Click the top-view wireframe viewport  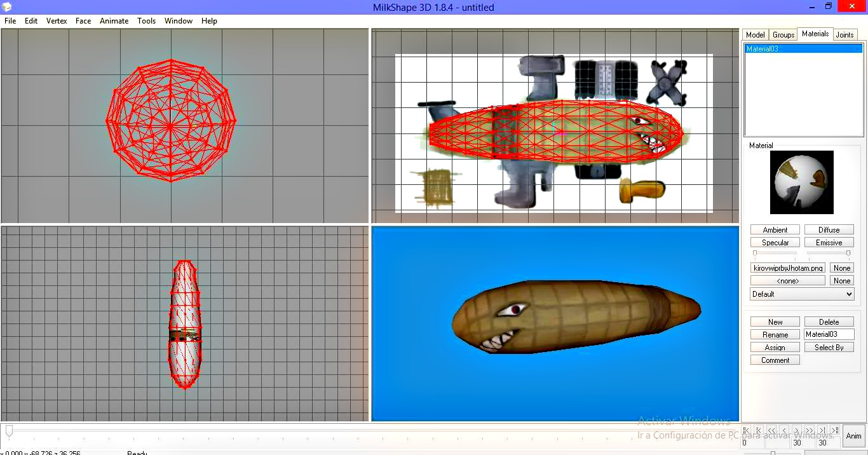pyautogui.click(x=185, y=323)
